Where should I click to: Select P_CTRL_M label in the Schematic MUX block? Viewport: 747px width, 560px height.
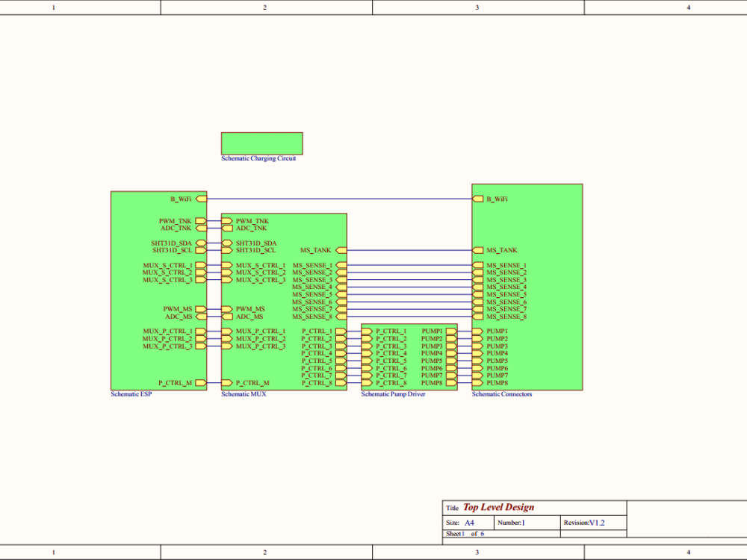coord(252,383)
